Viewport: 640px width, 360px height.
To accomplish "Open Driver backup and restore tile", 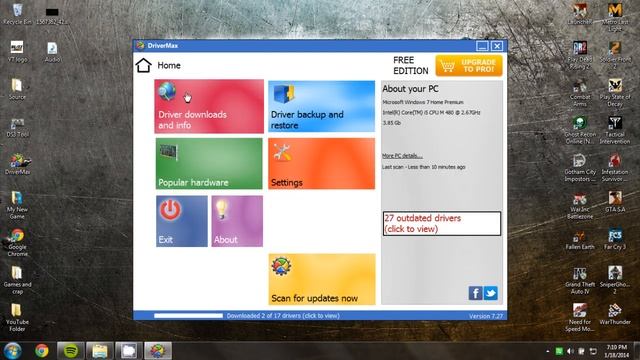I will pyautogui.click(x=322, y=106).
